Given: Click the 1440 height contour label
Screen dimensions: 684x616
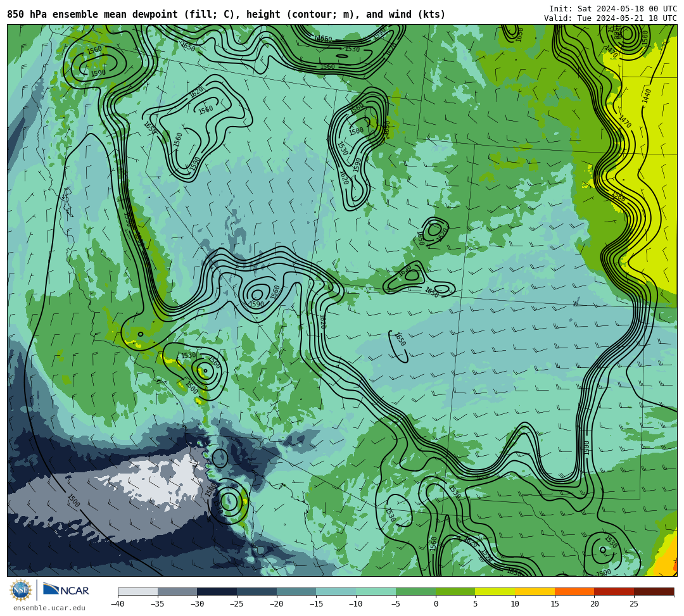Looking at the screenshot, I should pyautogui.click(x=647, y=96).
